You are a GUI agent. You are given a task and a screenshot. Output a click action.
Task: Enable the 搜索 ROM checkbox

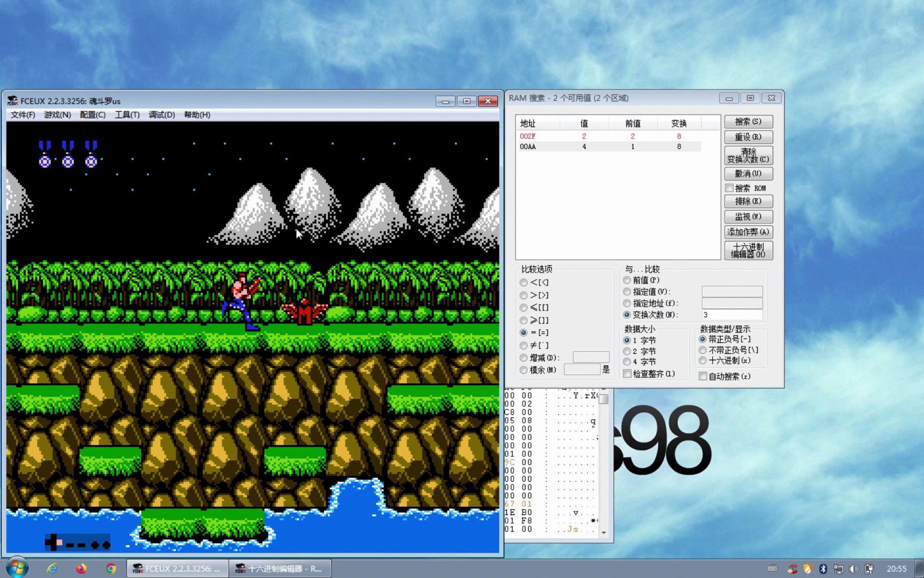click(729, 188)
